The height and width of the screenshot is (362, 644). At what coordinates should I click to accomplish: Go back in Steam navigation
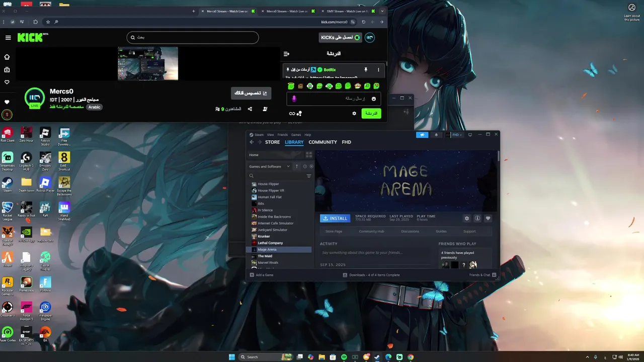pyautogui.click(x=252, y=142)
